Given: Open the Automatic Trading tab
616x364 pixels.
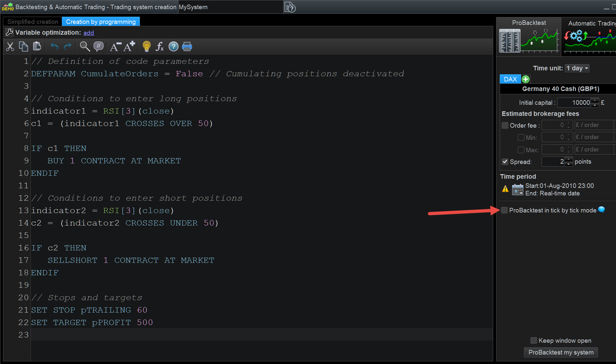Looking at the screenshot, I should pyautogui.click(x=589, y=24).
